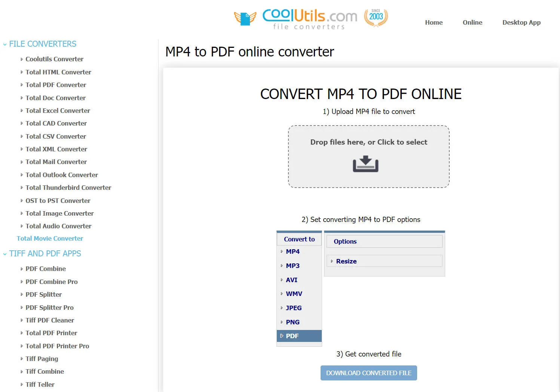Select MP3 as the output format

(x=293, y=266)
